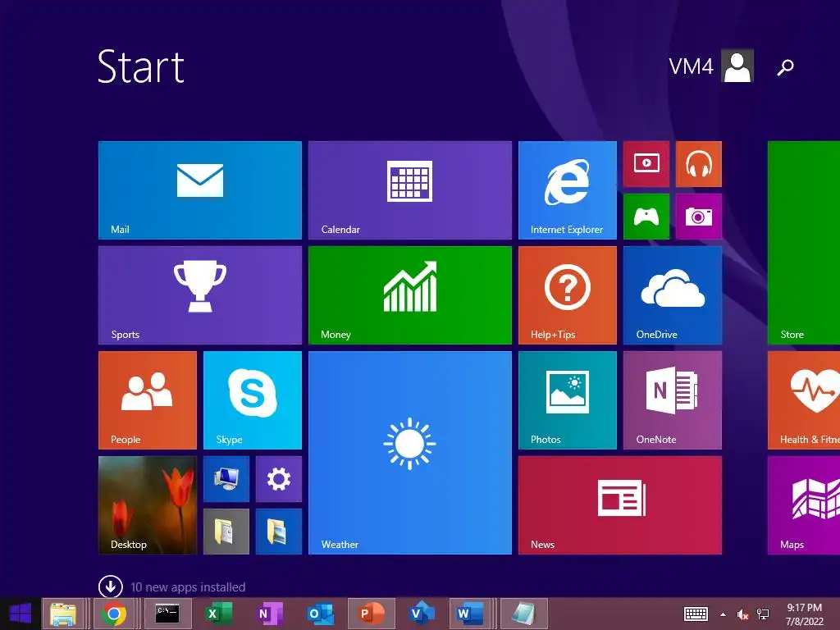Open the touch keyboard tray icon
Image resolution: width=840 pixels, height=630 pixels.
(x=696, y=614)
